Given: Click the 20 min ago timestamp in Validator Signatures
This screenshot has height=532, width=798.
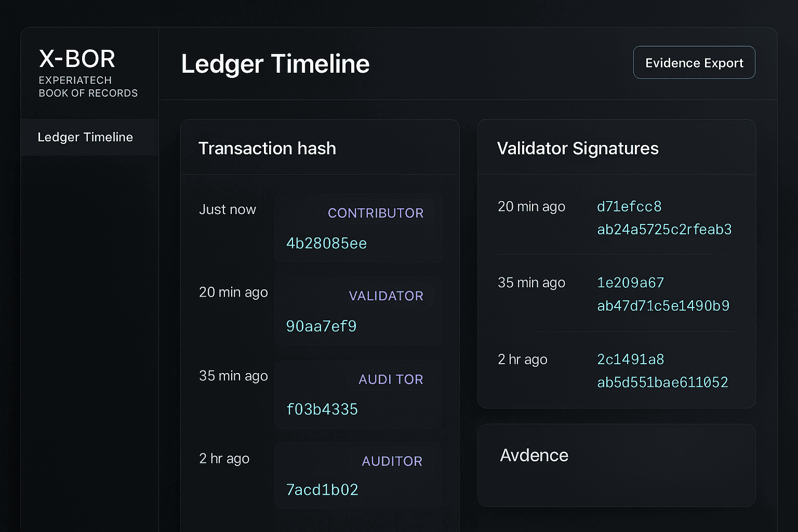Looking at the screenshot, I should [531, 206].
